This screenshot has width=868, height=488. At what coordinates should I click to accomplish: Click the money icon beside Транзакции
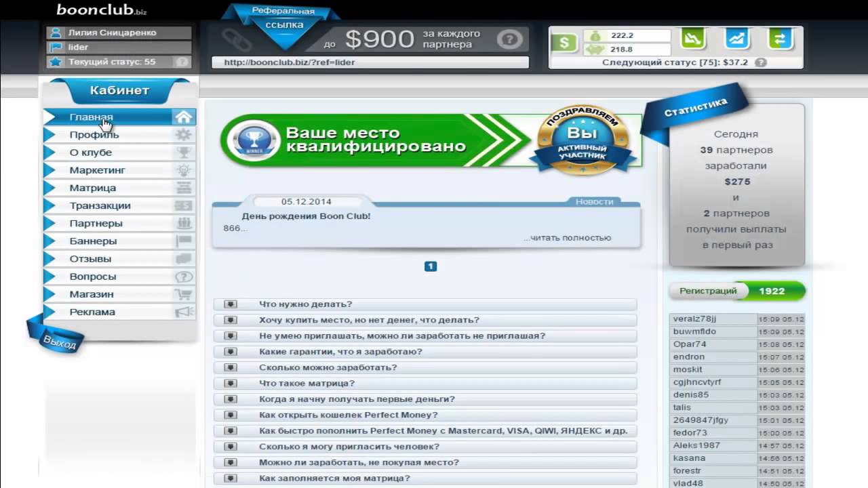point(183,205)
